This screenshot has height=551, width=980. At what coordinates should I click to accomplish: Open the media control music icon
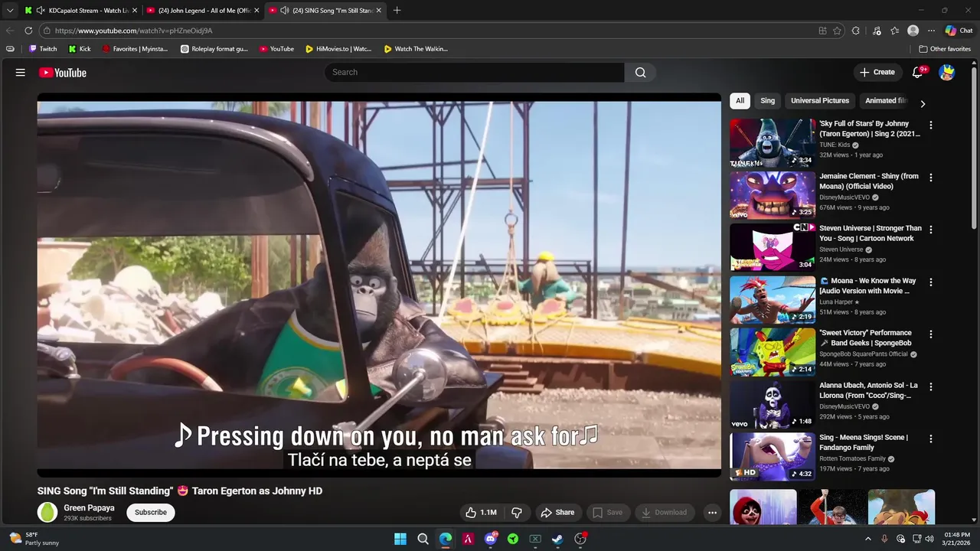(877, 31)
